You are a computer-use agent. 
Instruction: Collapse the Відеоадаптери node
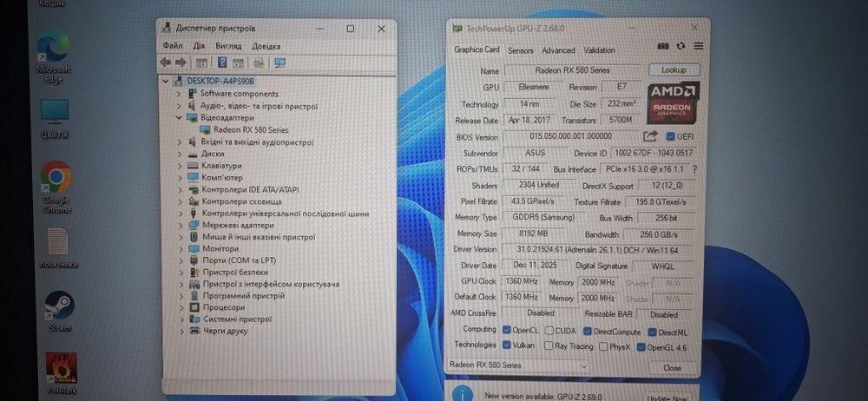point(179,117)
